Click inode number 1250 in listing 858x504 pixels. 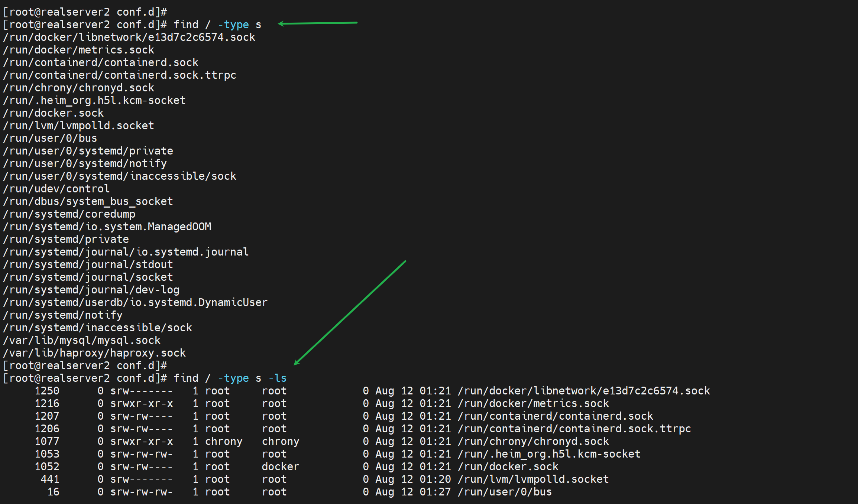pos(47,391)
